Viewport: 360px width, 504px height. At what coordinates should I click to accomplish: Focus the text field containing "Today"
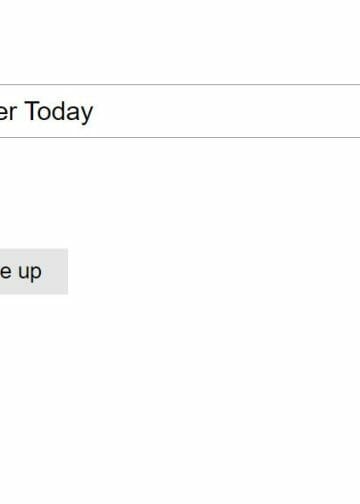click(x=180, y=111)
